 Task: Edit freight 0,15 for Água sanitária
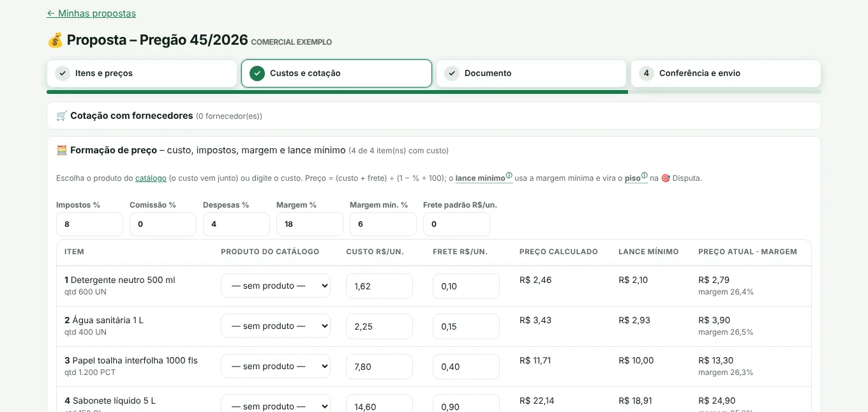466,326
